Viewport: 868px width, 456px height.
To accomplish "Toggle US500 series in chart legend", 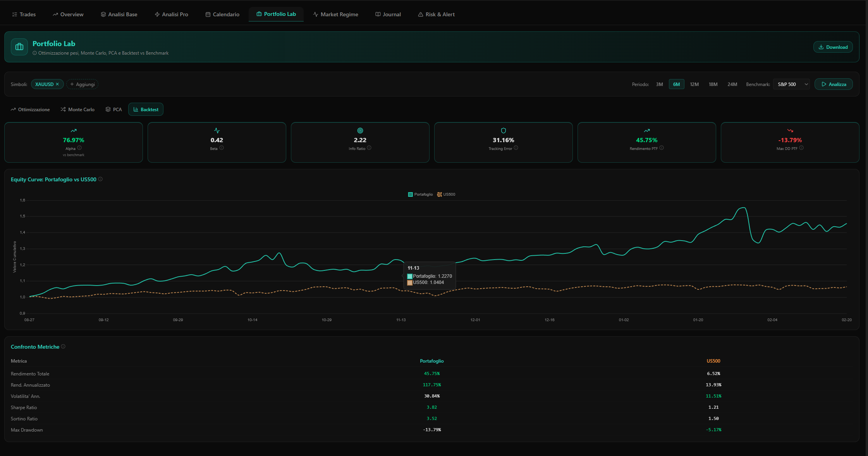I will [446, 194].
